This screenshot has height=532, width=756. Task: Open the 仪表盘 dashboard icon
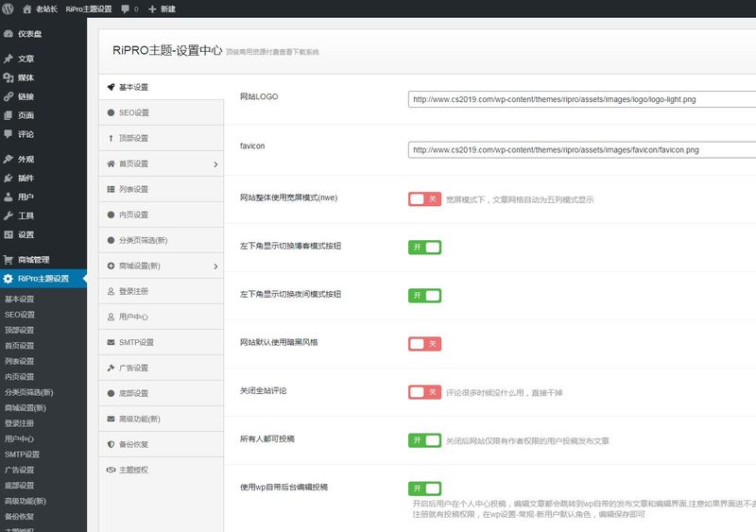[x=9, y=34]
